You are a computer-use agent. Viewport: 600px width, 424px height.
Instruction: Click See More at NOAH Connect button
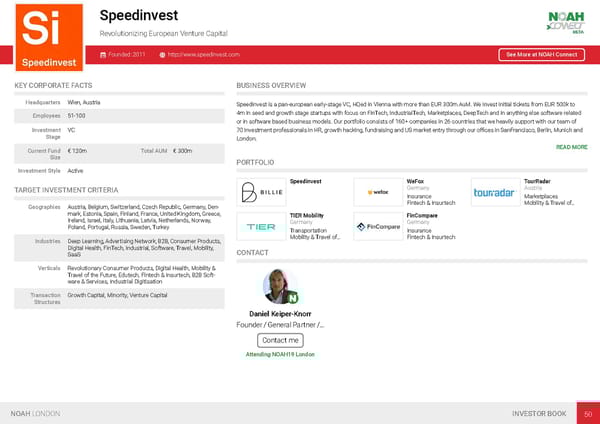[541, 54]
